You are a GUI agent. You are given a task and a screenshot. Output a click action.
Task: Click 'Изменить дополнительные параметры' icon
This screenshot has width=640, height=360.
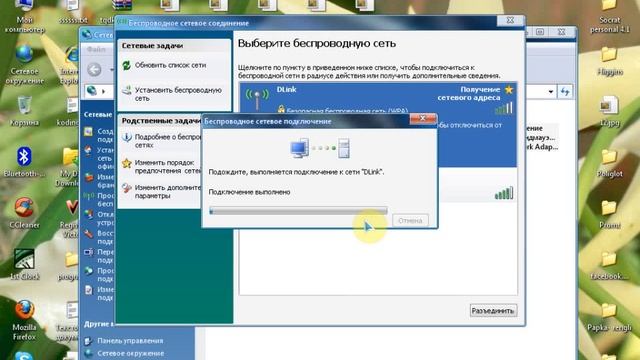[127, 188]
